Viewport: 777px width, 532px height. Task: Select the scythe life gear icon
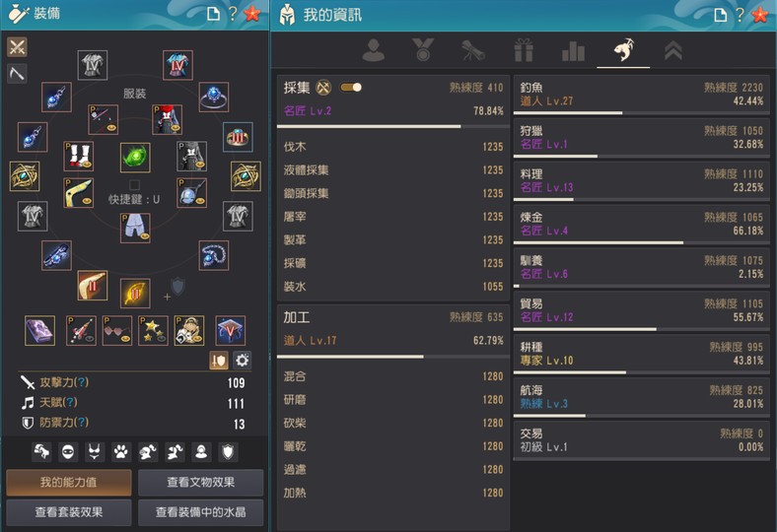pos(17,74)
